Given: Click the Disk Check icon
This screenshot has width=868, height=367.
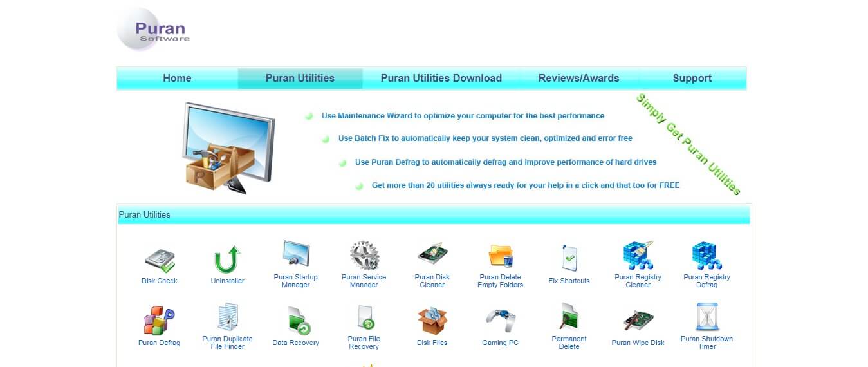Looking at the screenshot, I should pyautogui.click(x=160, y=259).
